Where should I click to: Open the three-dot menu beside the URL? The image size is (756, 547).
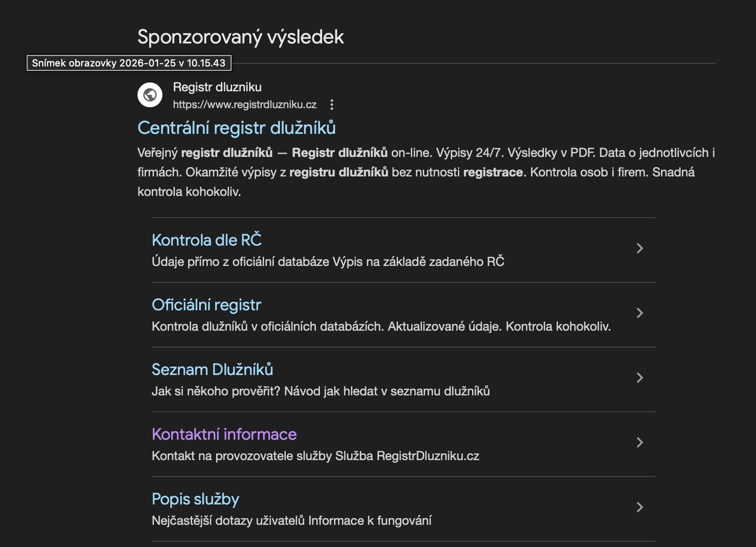tap(331, 105)
